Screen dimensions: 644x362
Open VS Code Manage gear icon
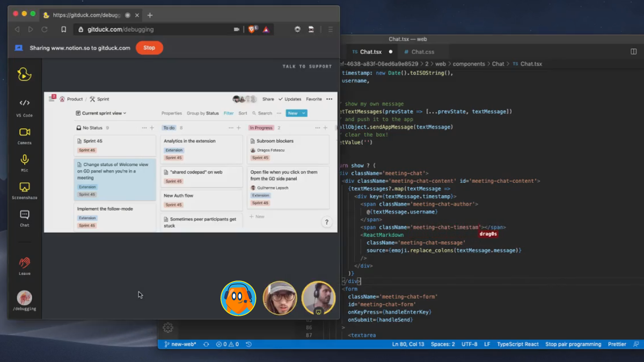tap(168, 328)
